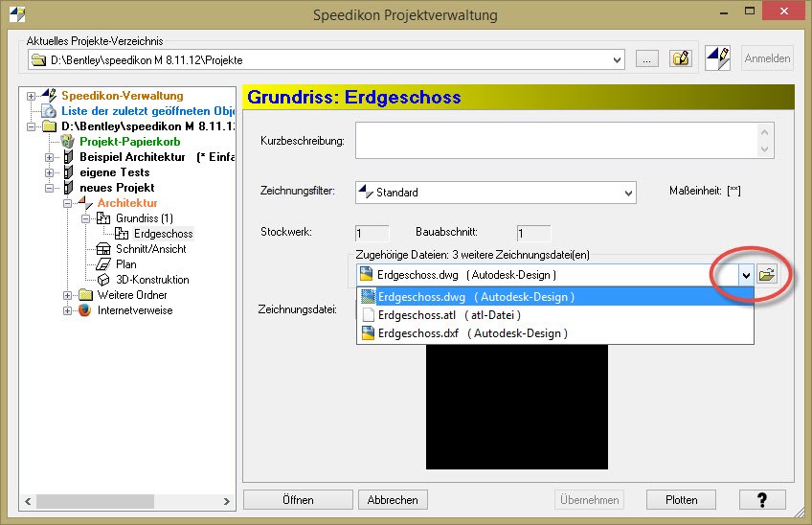The width and height of the screenshot is (812, 525).
Task: Toggle the Zugehörige Dateien dropdown arrow
Action: (x=746, y=275)
